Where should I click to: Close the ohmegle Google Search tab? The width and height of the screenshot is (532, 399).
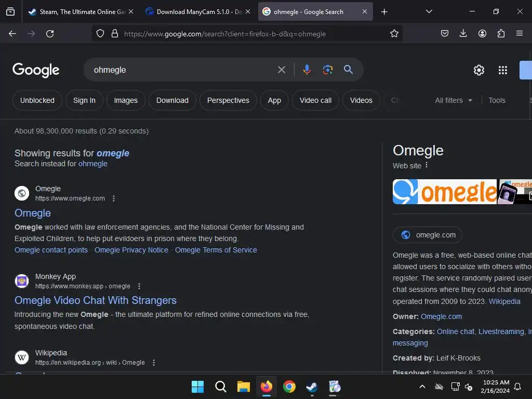point(364,11)
